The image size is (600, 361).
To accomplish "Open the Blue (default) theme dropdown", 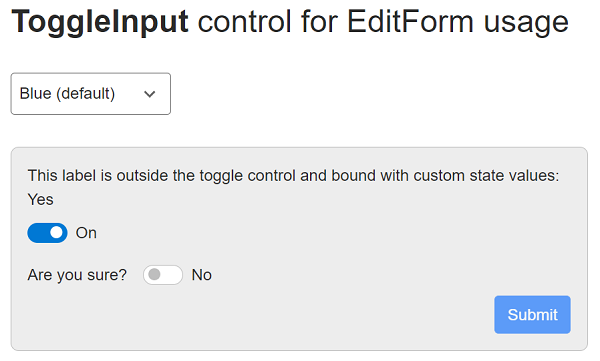I will tap(91, 94).
